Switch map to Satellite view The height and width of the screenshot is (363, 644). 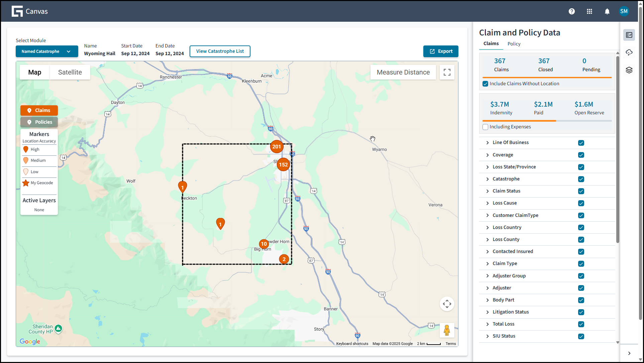pyautogui.click(x=70, y=72)
